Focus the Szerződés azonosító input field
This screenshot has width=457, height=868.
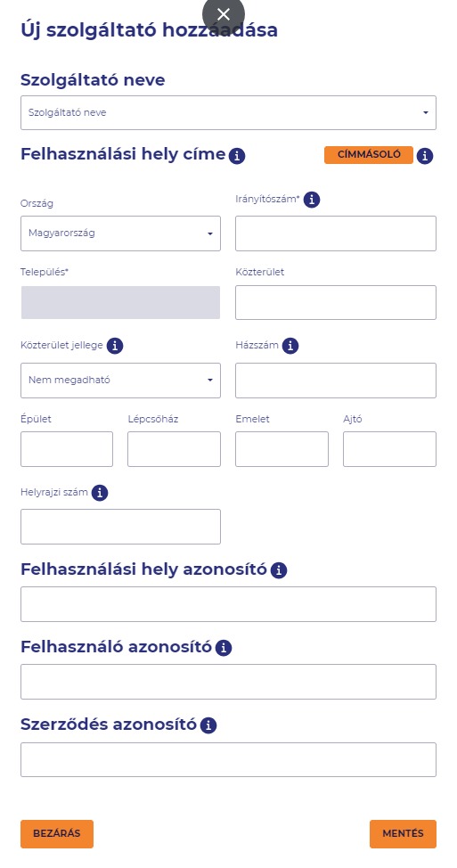[x=228, y=759]
